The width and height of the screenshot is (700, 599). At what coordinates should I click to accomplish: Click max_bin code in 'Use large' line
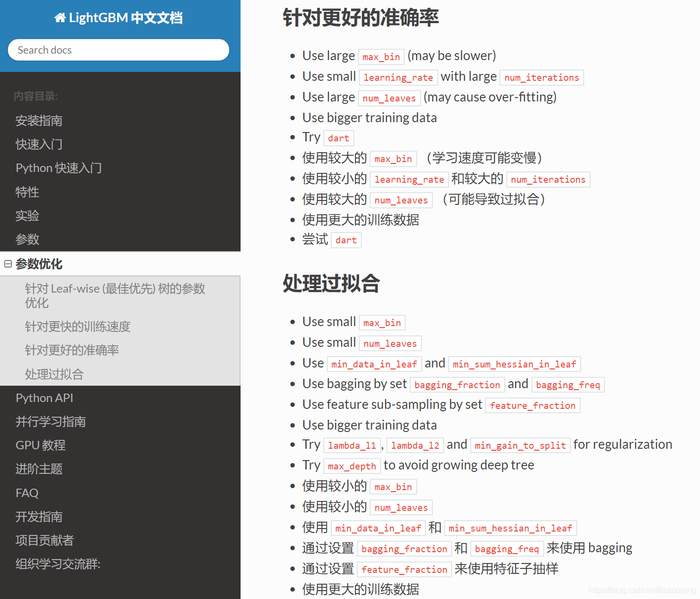click(x=381, y=57)
